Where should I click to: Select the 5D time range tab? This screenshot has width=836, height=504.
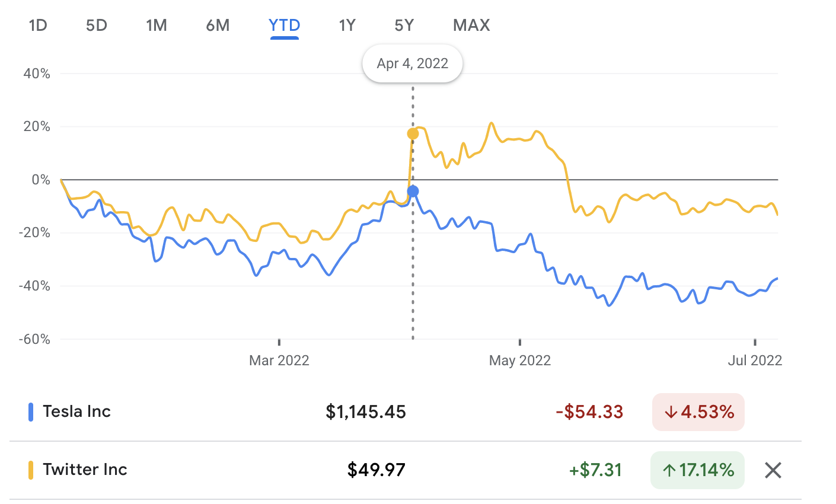tap(97, 25)
